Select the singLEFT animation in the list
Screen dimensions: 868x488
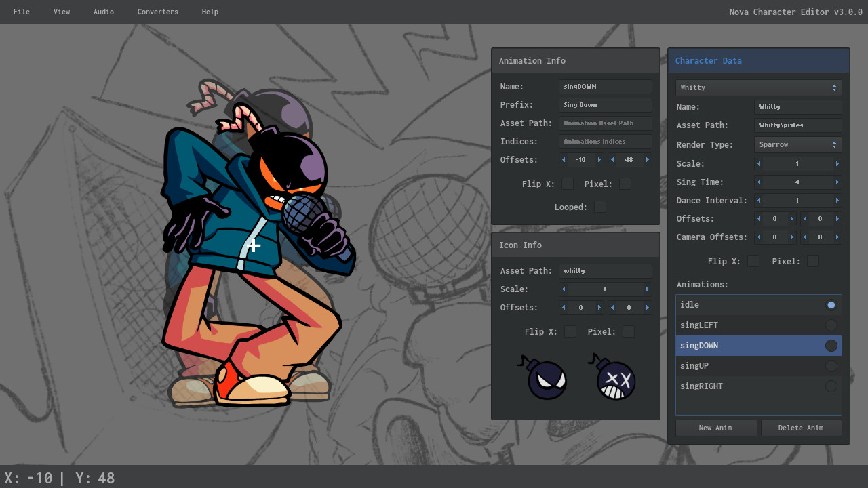(x=739, y=325)
